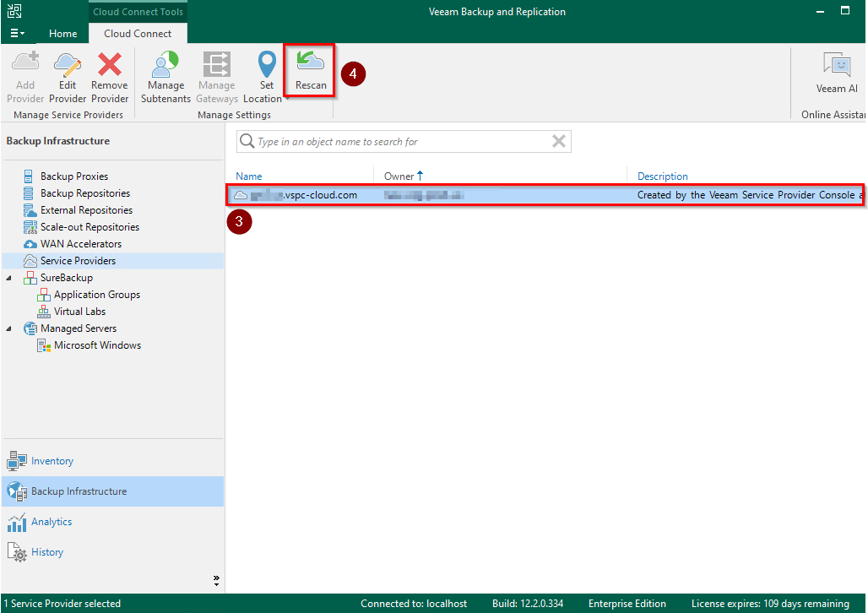Click 'Build: 12.2.0.334' in status bar
868x613 pixels.
click(x=528, y=604)
